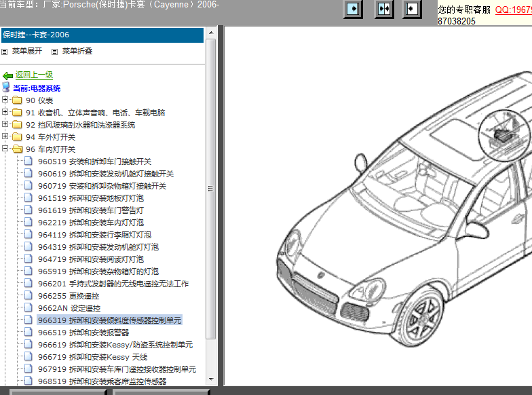Screen dimensions: 532x395
Task: Open 964719 拆卸和安装阅读灯灯泡
Action: click(91, 259)
